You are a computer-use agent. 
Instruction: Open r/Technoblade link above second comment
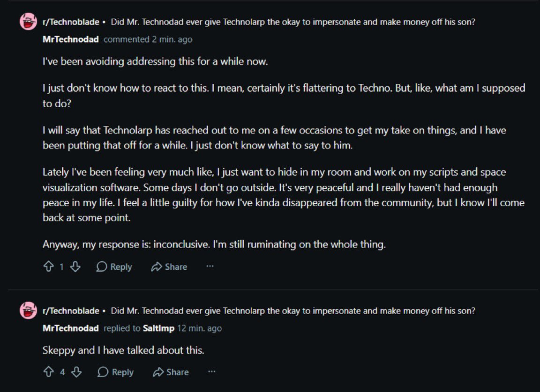[71, 311]
